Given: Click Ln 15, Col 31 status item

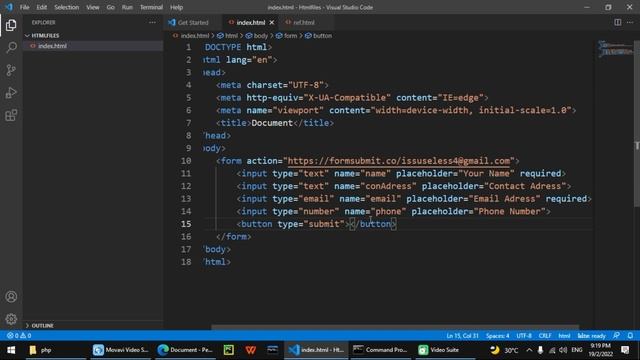Looking at the screenshot, I should [462, 336].
